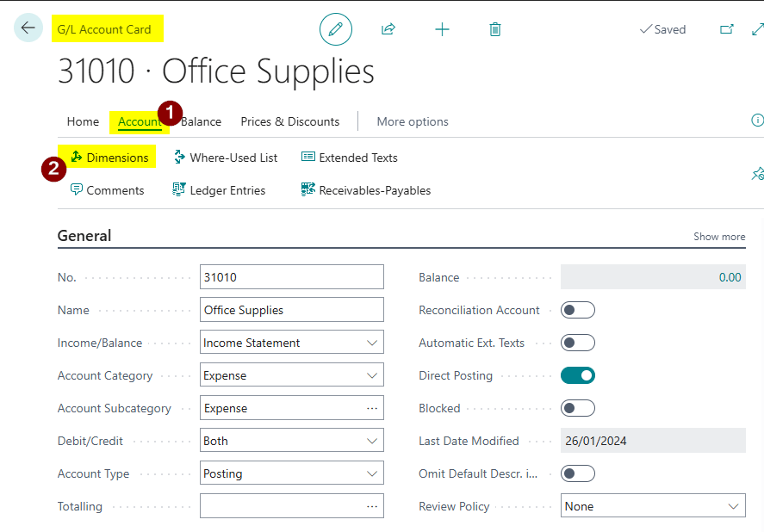Screen dimensions: 764x532
Task: Turn on the Blocked switch
Action: click(577, 408)
